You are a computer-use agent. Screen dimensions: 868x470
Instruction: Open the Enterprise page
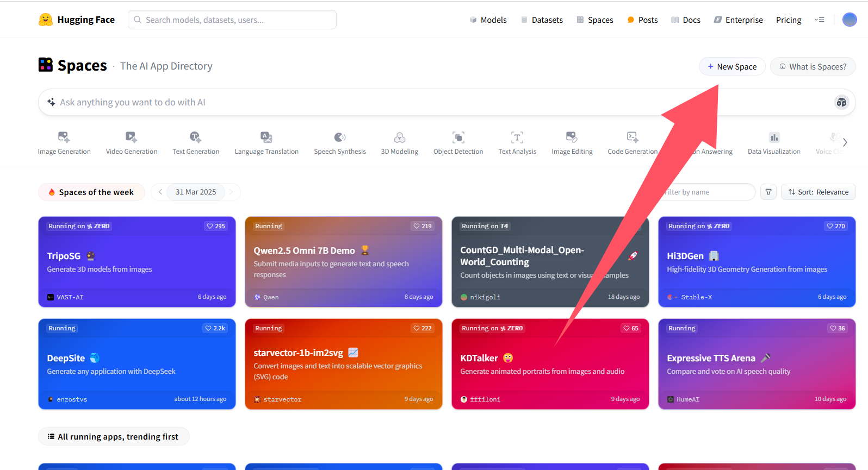click(x=738, y=20)
